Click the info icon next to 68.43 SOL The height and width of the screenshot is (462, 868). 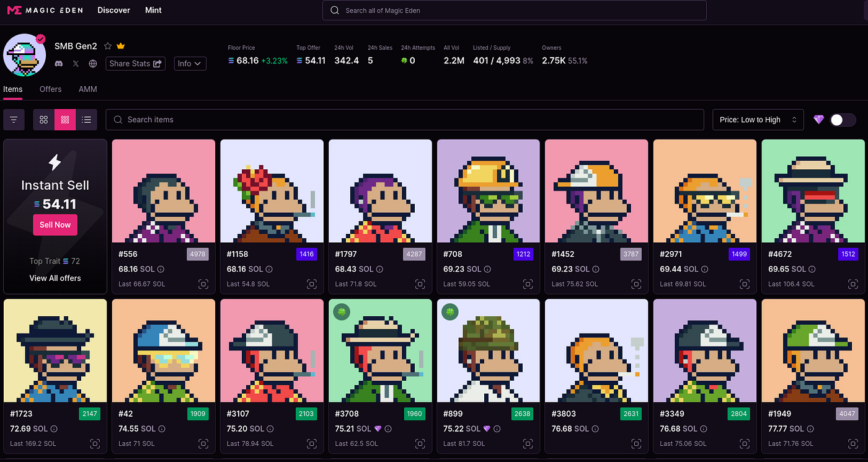coord(379,269)
